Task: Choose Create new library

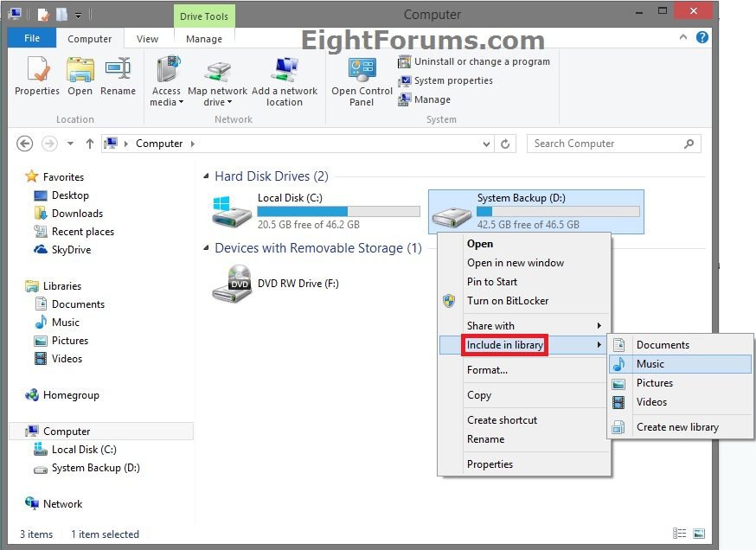Action: (x=680, y=427)
